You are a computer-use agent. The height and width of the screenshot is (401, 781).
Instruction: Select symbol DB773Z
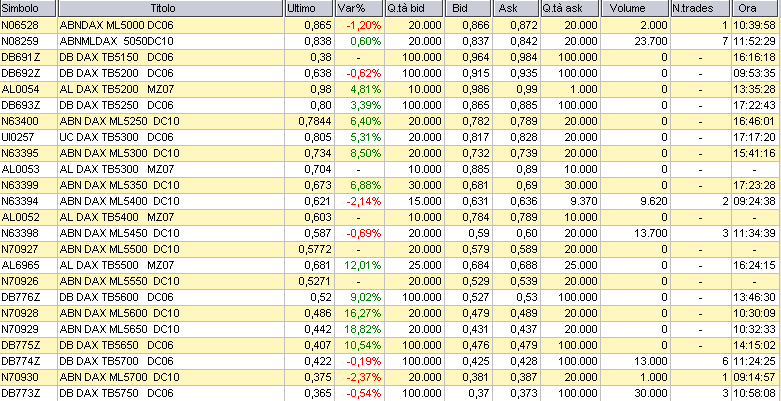point(20,393)
